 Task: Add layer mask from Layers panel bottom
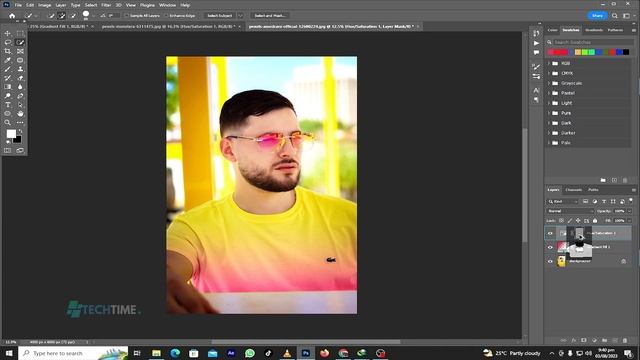point(584,340)
